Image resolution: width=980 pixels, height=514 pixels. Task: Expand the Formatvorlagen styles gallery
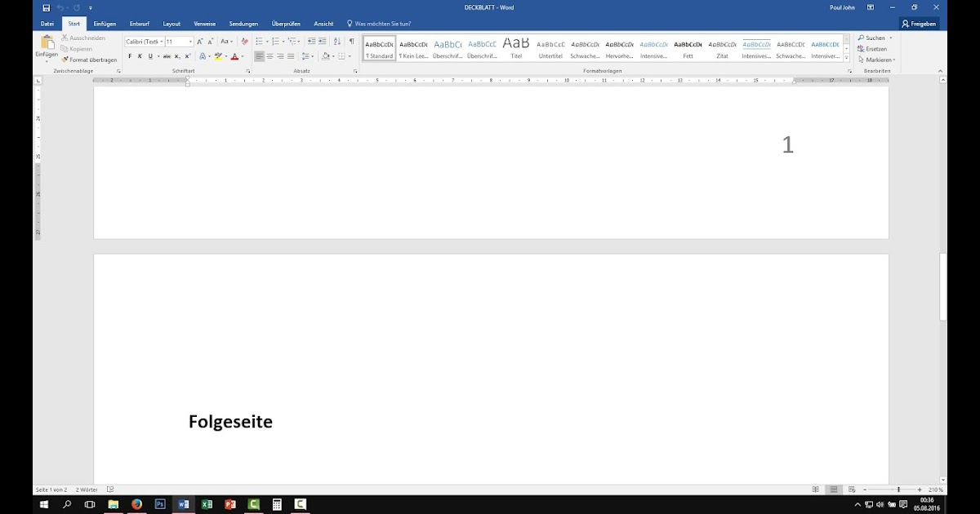(x=846, y=58)
